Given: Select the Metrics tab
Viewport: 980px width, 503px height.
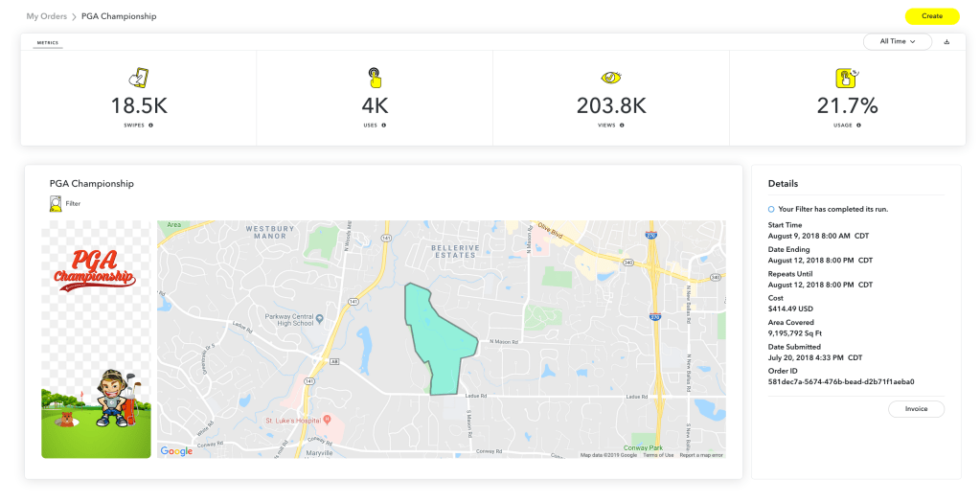Looking at the screenshot, I should (x=47, y=43).
